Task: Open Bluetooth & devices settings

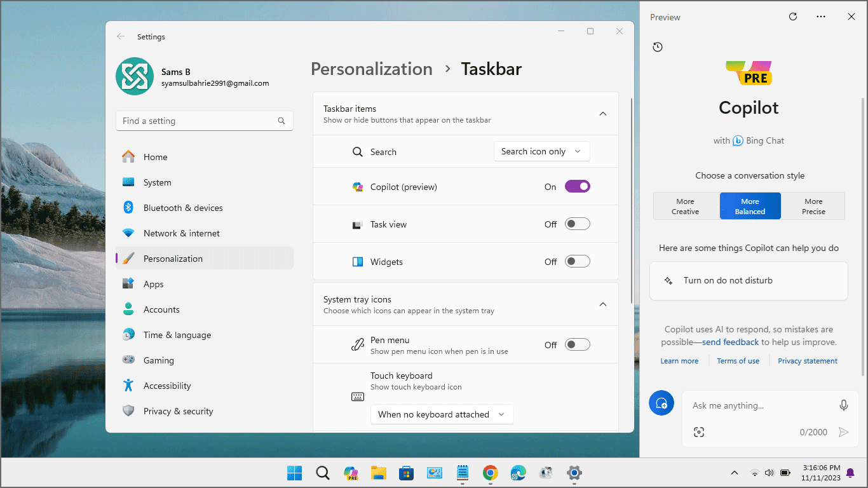Action: (x=205, y=208)
